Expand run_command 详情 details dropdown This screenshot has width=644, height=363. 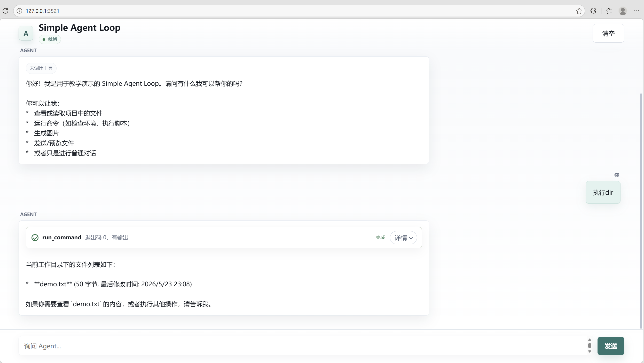click(x=403, y=238)
